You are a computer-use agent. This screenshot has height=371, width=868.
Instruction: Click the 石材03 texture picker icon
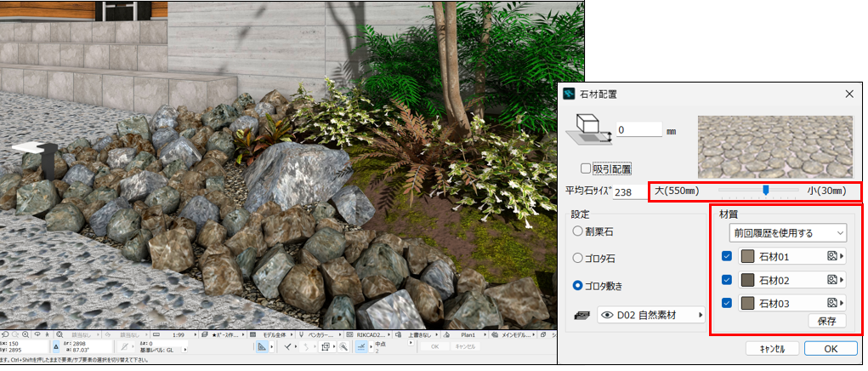pos(832,302)
